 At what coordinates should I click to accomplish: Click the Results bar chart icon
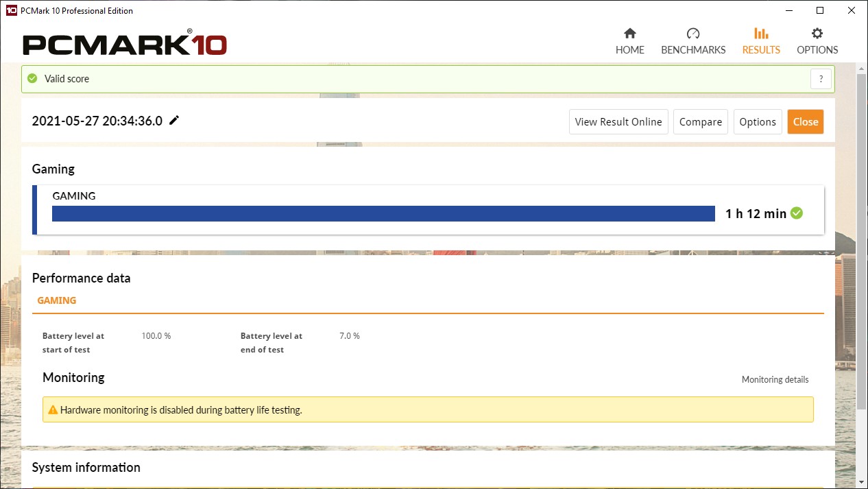tap(760, 34)
